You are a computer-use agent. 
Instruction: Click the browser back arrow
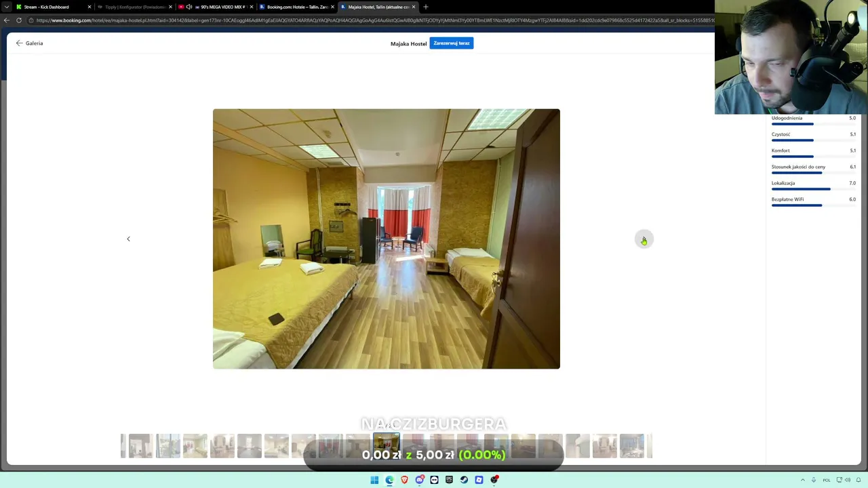click(7, 20)
